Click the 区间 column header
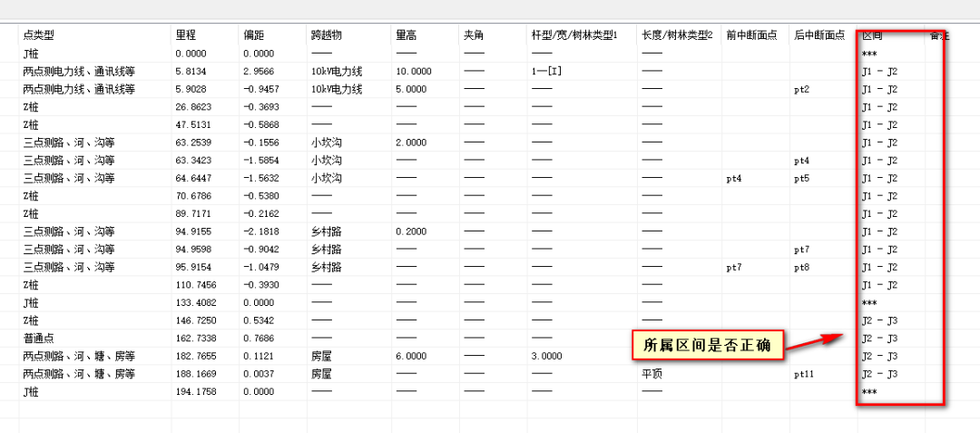 (871, 35)
